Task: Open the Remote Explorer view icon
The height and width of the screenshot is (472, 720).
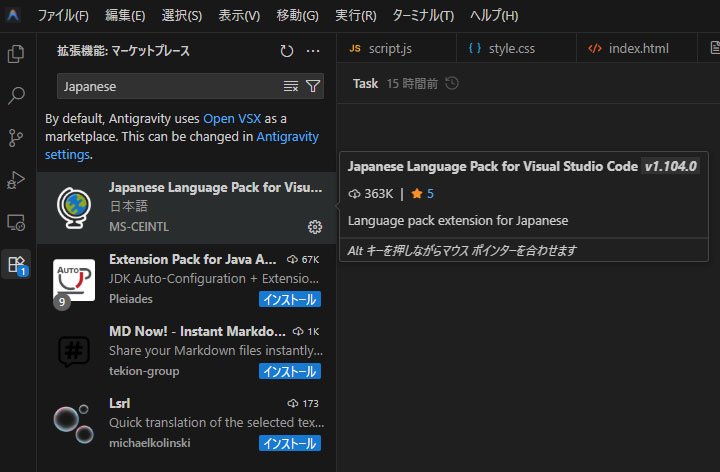Action: tap(16, 222)
